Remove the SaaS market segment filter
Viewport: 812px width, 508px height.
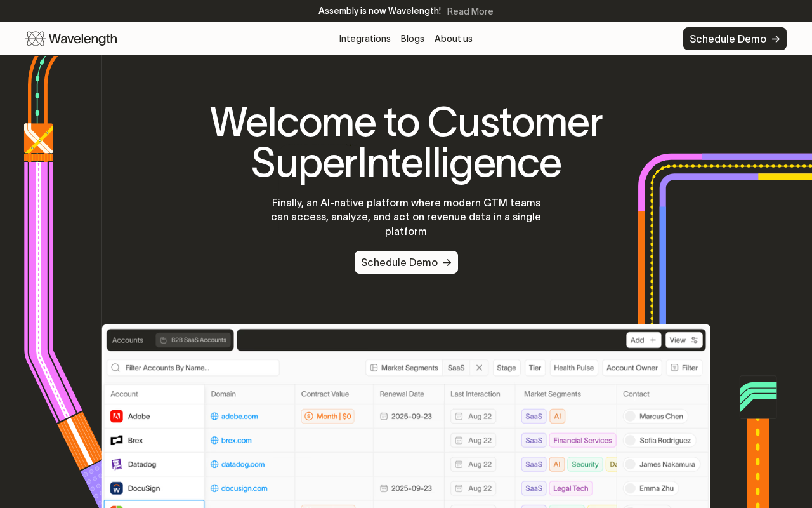pos(479,368)
